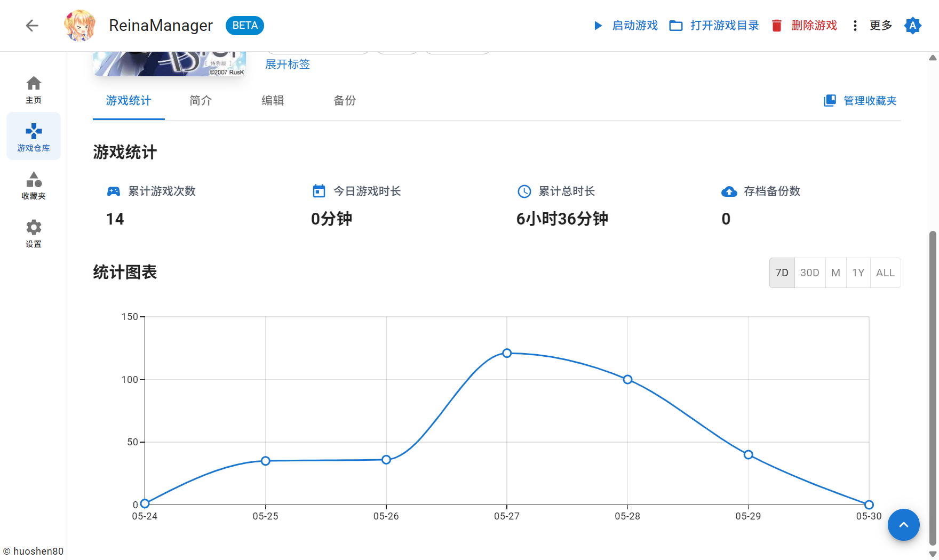Click the 05-26 chart data point
Viewport: 939px width, 560px height.
point(386,460)
